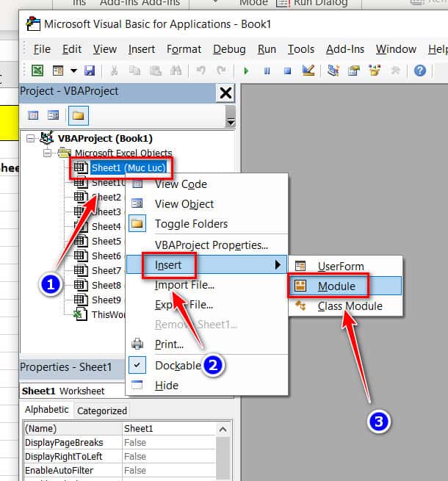The height and width of the screenshot is (481, 448).
Task: Open Project Explorer toolbar icon
Action: (333, 70)
